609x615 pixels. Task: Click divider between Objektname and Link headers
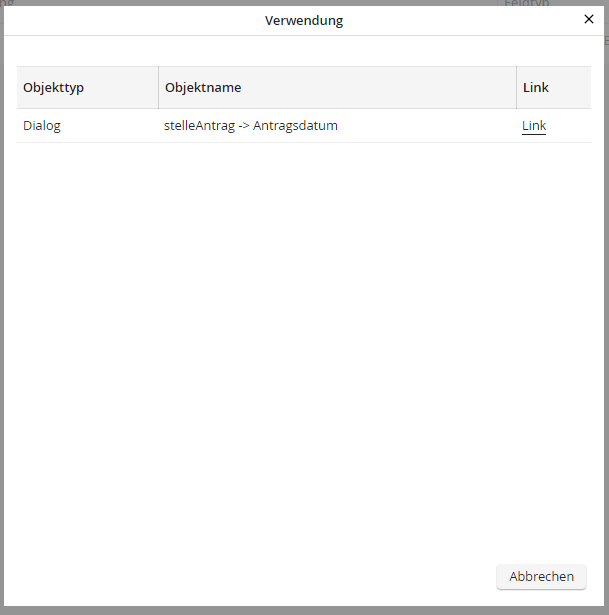[516, 88]
